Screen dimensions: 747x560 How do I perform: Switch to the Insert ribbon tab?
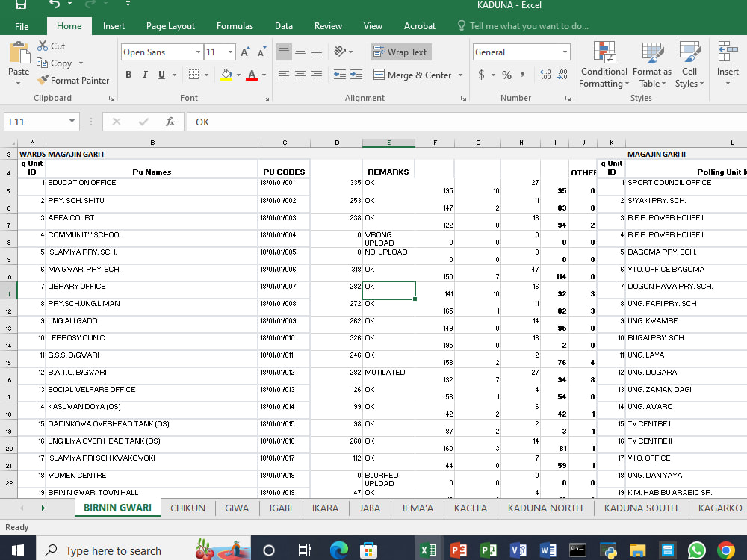[x=114, y=26]
